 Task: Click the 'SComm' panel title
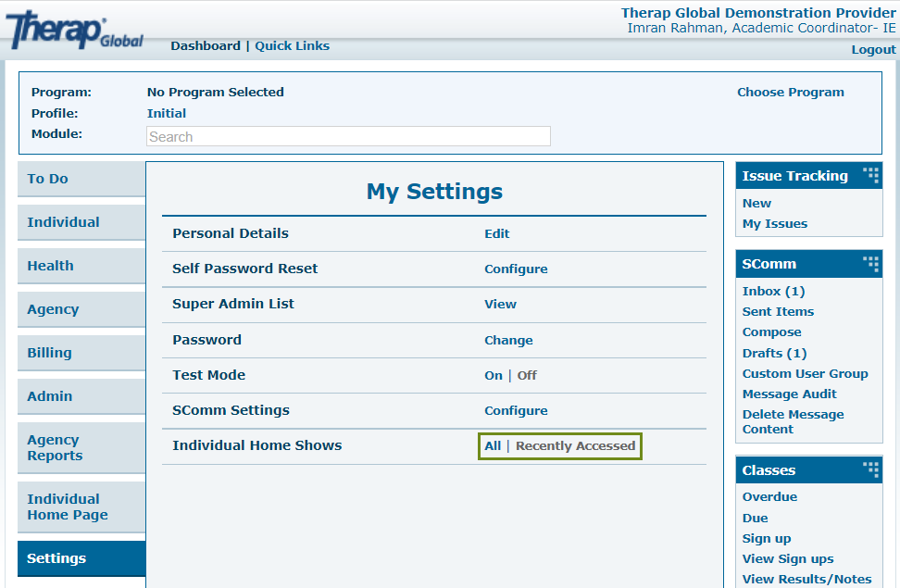(x=769, y=264)
